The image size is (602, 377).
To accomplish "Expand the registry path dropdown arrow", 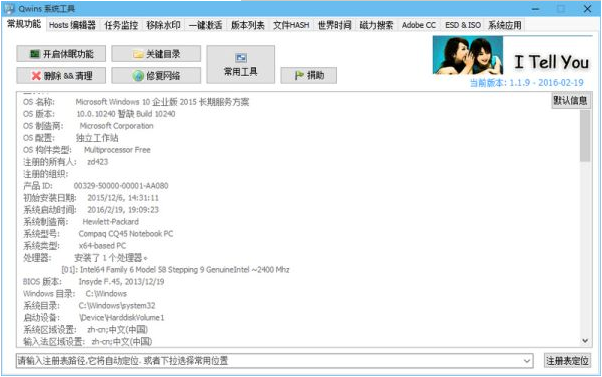I will pyautogui.click(x=527, y=361).
